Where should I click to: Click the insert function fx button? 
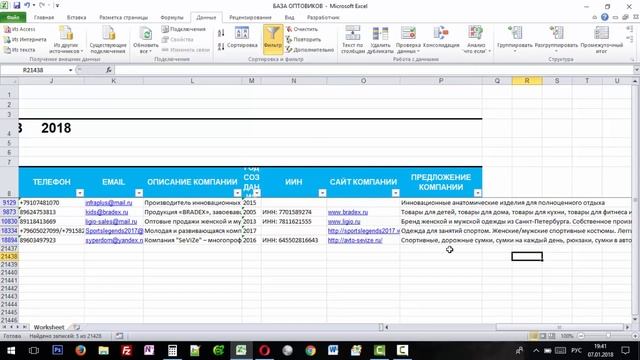(x=109, y=70)
